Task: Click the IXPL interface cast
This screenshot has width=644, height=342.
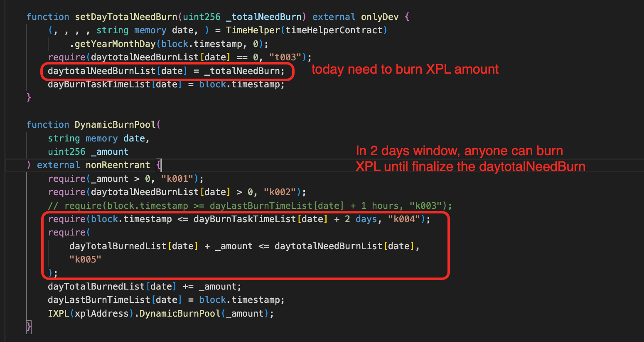Action: (58, 314)
